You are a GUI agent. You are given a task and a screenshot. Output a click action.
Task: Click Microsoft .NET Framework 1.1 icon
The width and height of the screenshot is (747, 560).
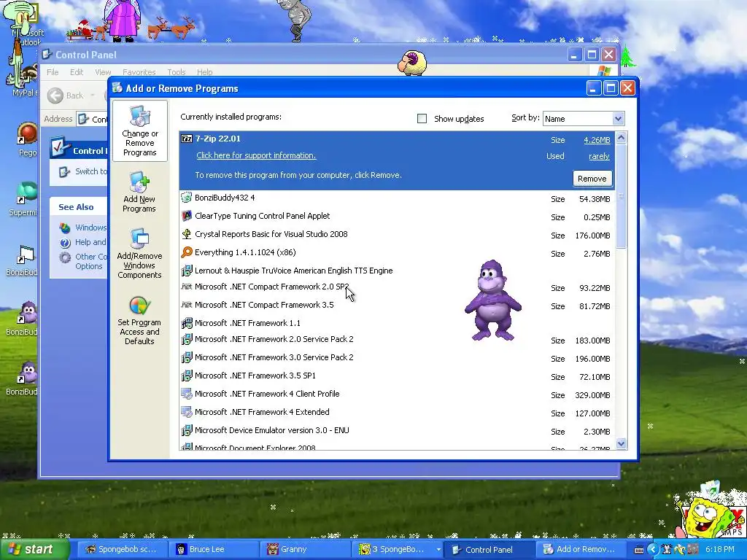(187, 323)
